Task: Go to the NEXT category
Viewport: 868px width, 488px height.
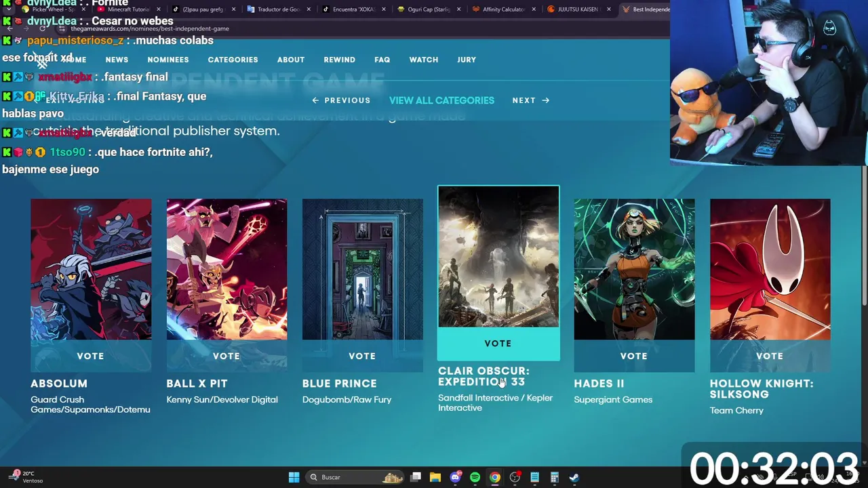Action: coord(531,100)
